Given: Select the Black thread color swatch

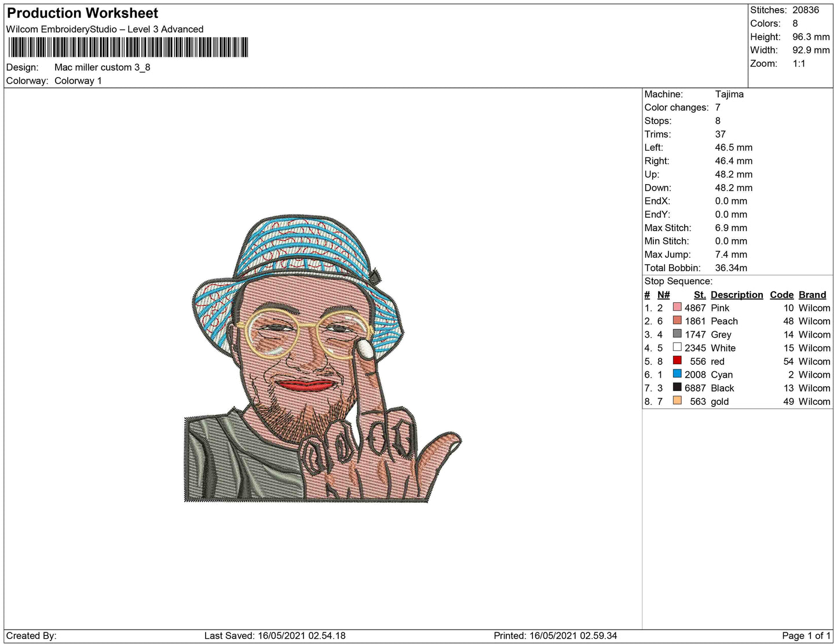Looking at the screenshot, I should pos(677,387).
